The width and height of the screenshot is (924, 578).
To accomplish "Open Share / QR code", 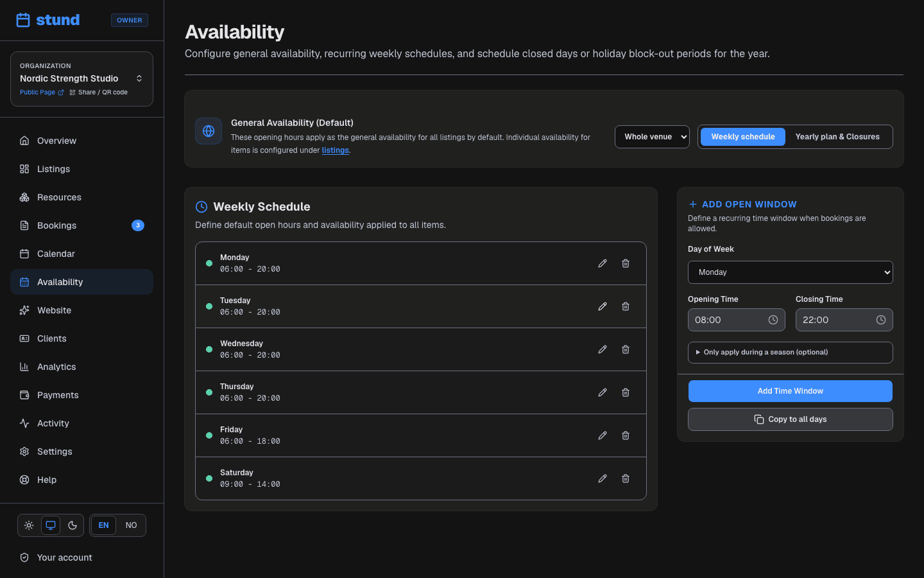I will click(x=98, y=92).
